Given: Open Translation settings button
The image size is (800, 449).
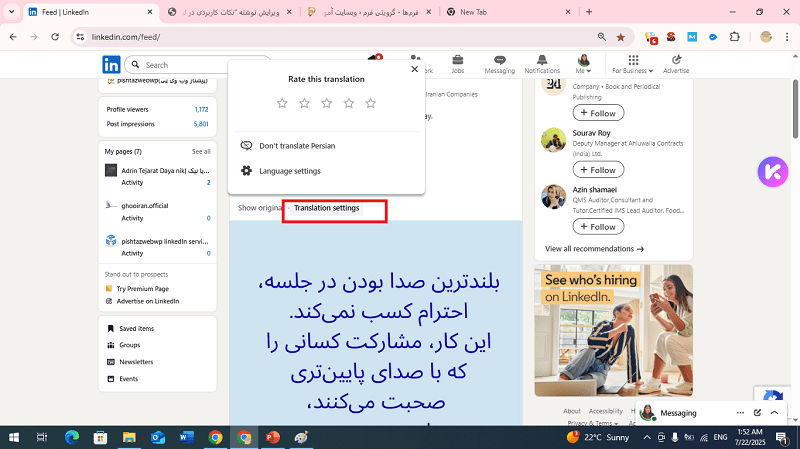Looking at the screenshot, I should pyautogui.click(x=327, y=208).
